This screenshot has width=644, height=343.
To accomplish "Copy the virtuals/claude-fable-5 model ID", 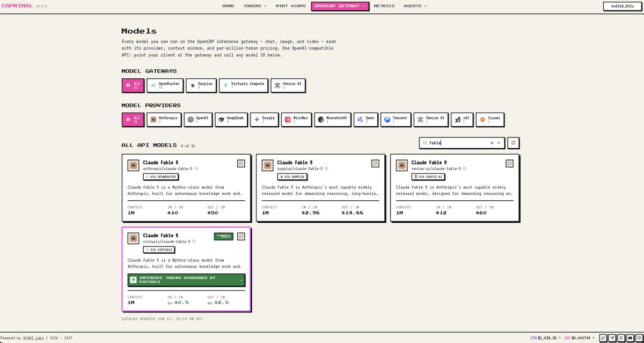I will coord(194,242).
